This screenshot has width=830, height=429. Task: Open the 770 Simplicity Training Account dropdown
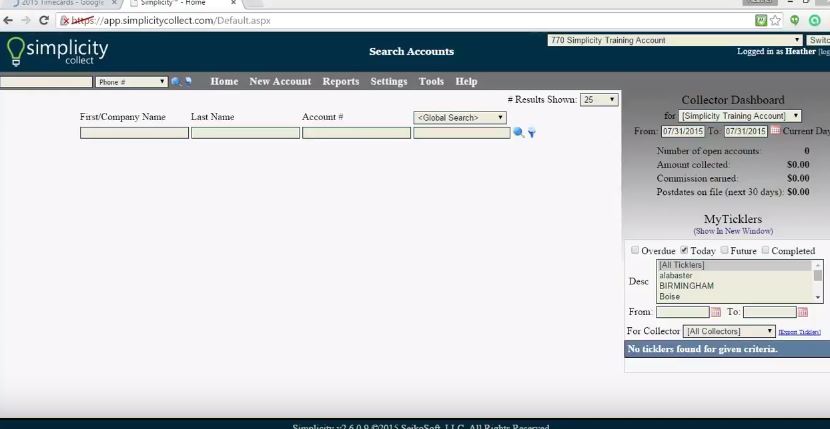click(x=675, y=40)
